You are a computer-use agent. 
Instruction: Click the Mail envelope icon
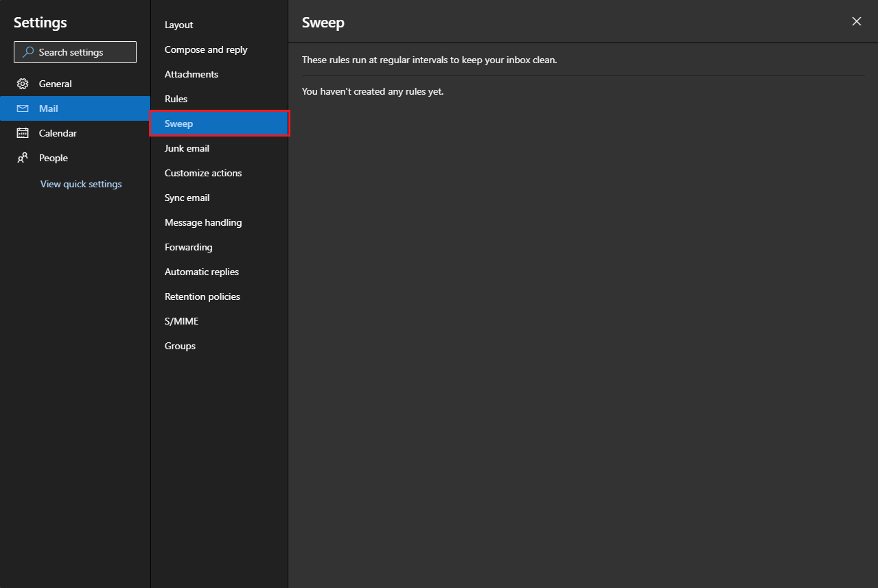coord(23,108)
